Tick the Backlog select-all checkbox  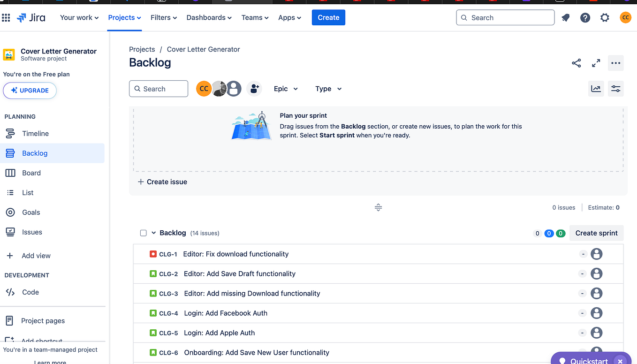144,233
